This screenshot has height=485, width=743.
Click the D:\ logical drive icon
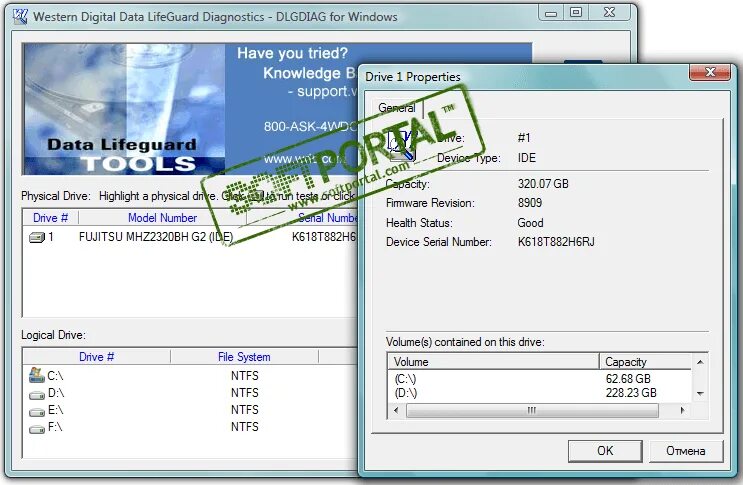(x=37, y=395)
